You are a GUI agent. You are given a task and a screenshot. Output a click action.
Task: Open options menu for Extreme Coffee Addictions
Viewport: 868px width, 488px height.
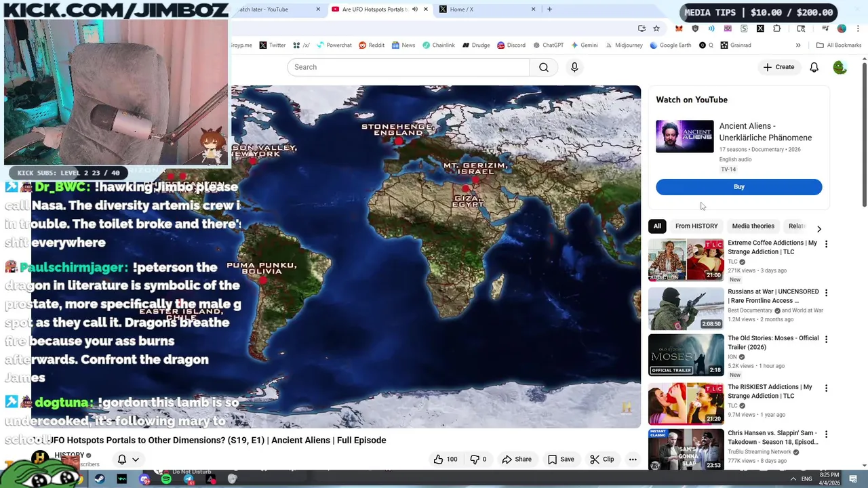(x=826, y=244)
